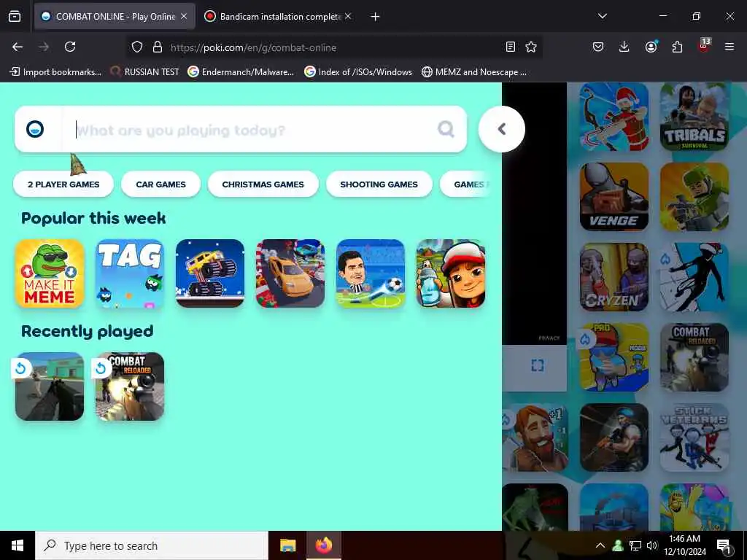Reload the current page
The height and width of the screenshot is (560, 747).
click(x=70, y=47)
